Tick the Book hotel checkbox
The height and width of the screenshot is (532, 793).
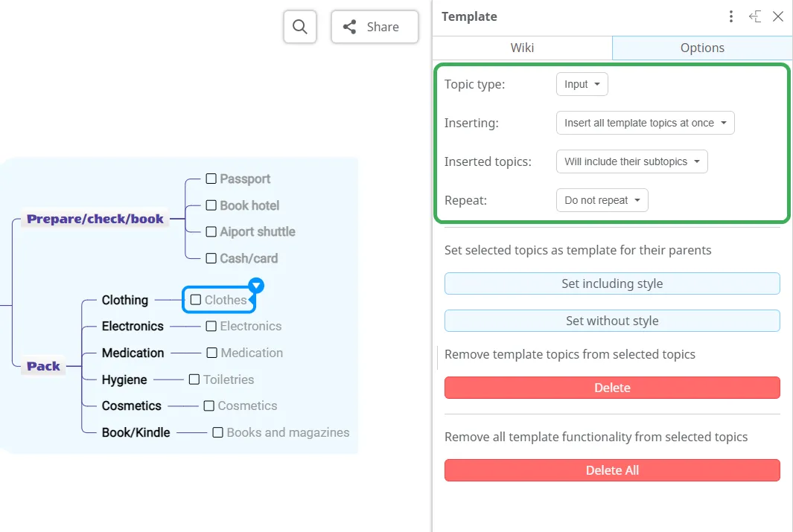(211, 205)
